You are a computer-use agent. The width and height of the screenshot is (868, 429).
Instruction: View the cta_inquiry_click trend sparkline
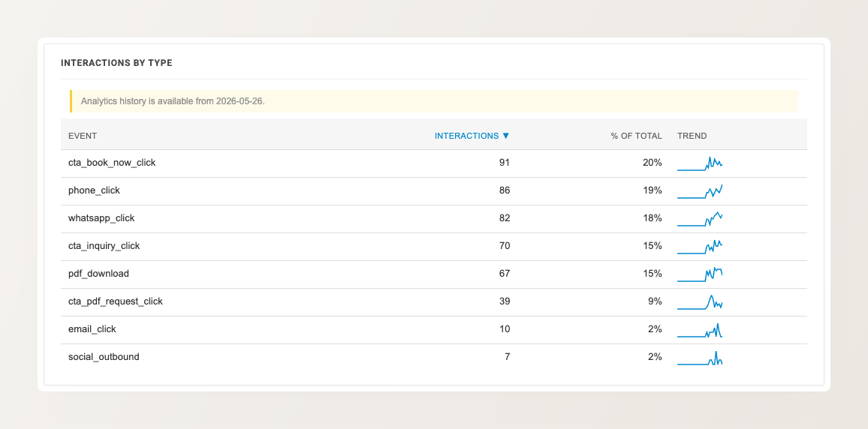click(700, 247)
